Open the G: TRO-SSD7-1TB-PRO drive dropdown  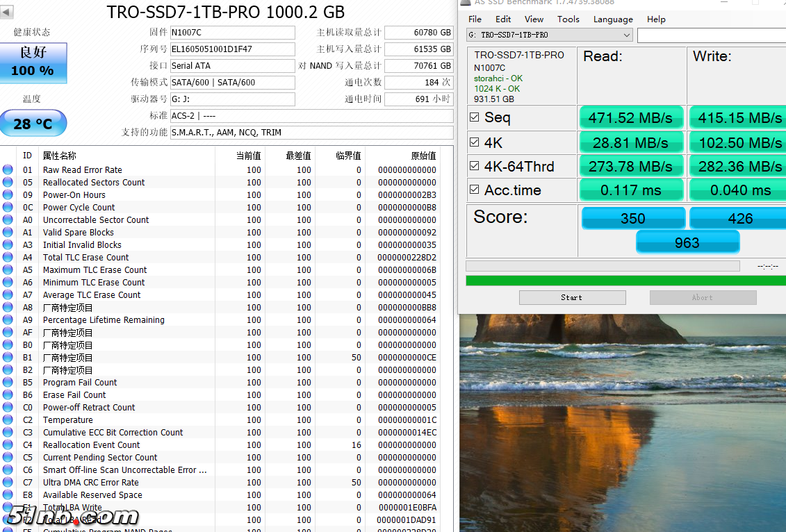click(548, 35)
